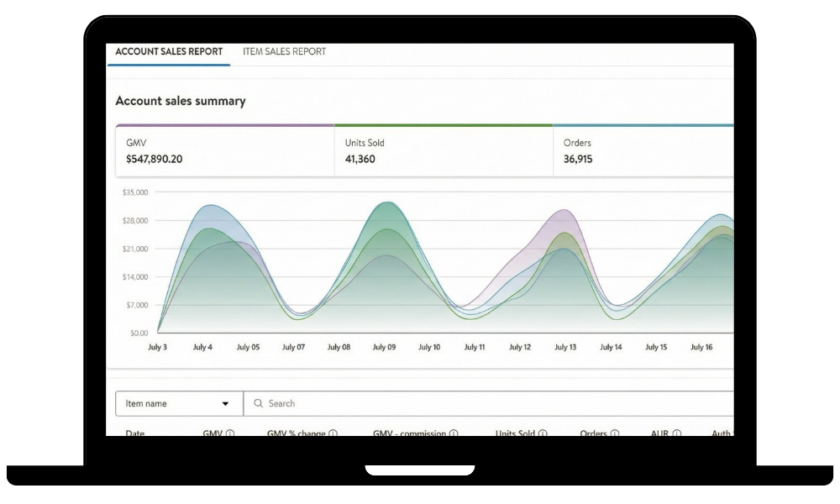
Task: Select the GMV summary card
Action: (x=224, y=151)
